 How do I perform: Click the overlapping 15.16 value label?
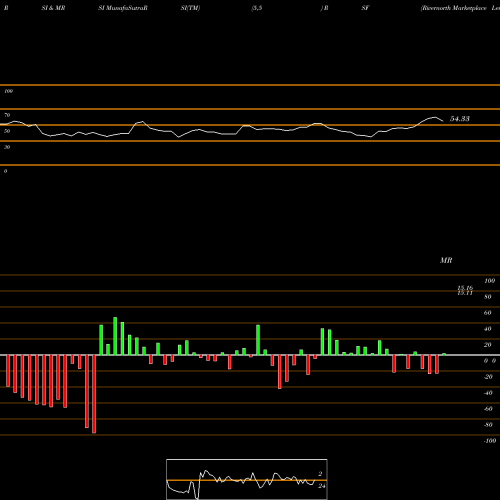point(465,288)
